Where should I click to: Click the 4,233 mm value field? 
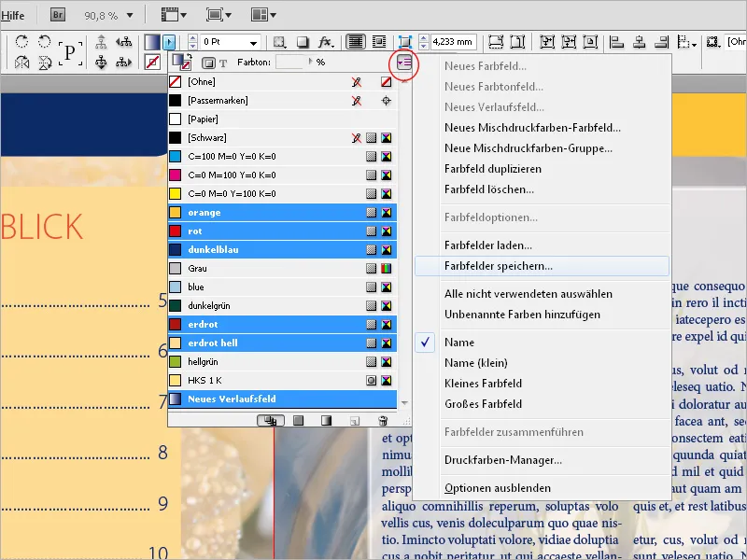tap(453, 42)
